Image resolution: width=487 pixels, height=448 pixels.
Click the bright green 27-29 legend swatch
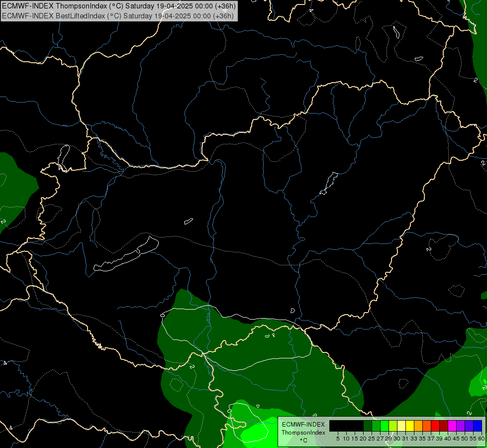[385, 426]
